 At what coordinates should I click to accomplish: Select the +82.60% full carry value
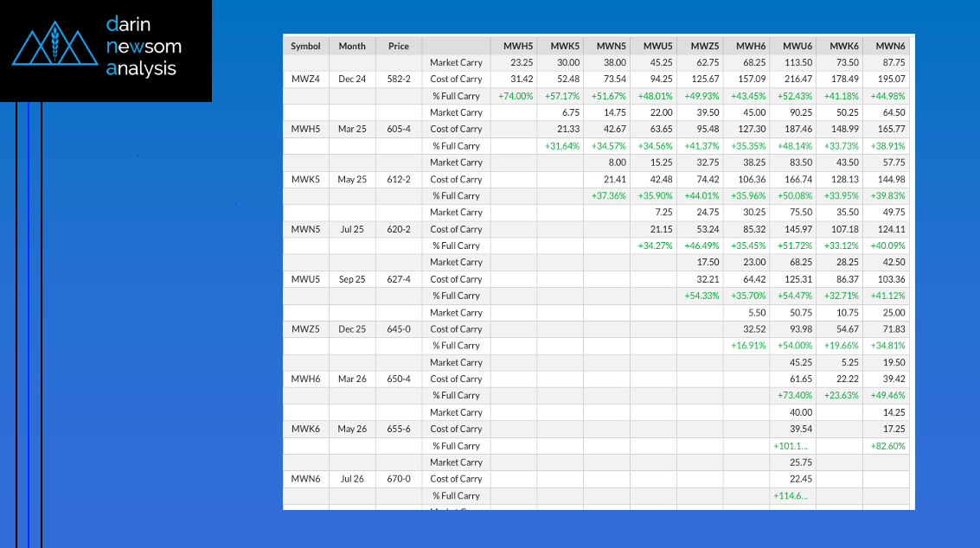click(887, 446)
